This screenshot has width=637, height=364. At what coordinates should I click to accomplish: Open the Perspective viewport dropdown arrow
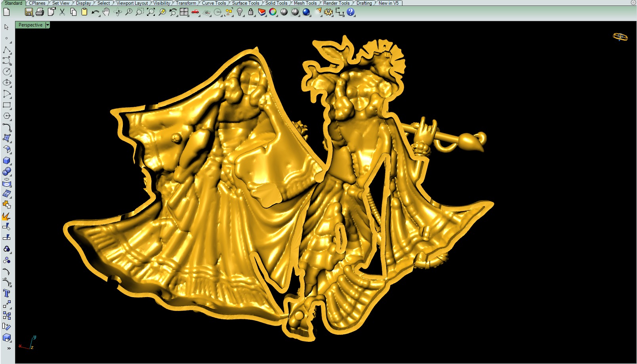pos(48,25)
